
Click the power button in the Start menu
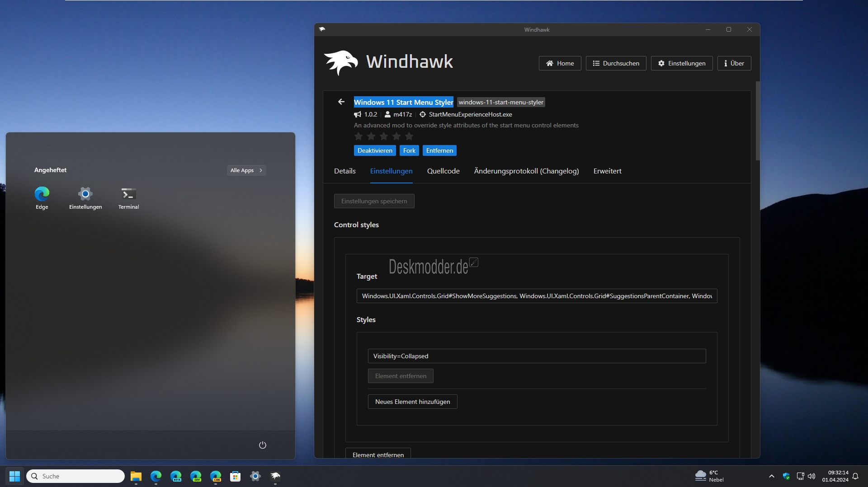(263, 445)
